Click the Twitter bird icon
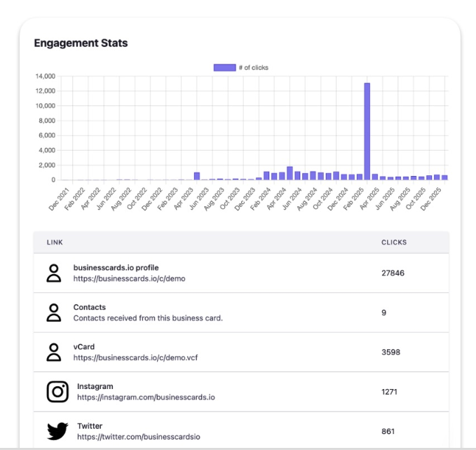 [x=57, y=430]
